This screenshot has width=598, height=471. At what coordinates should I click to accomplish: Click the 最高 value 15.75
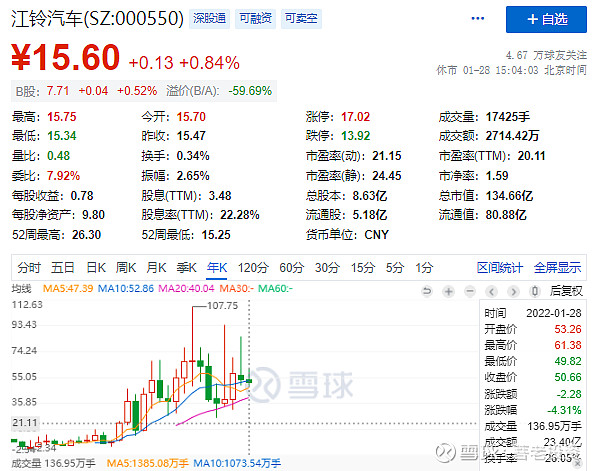62,117
